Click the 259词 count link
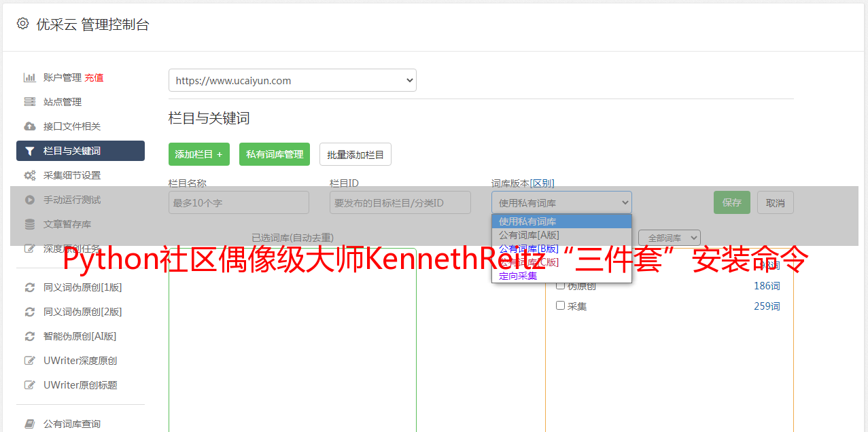Viewport: 868px width, 432px height. [x=767, y=306]
